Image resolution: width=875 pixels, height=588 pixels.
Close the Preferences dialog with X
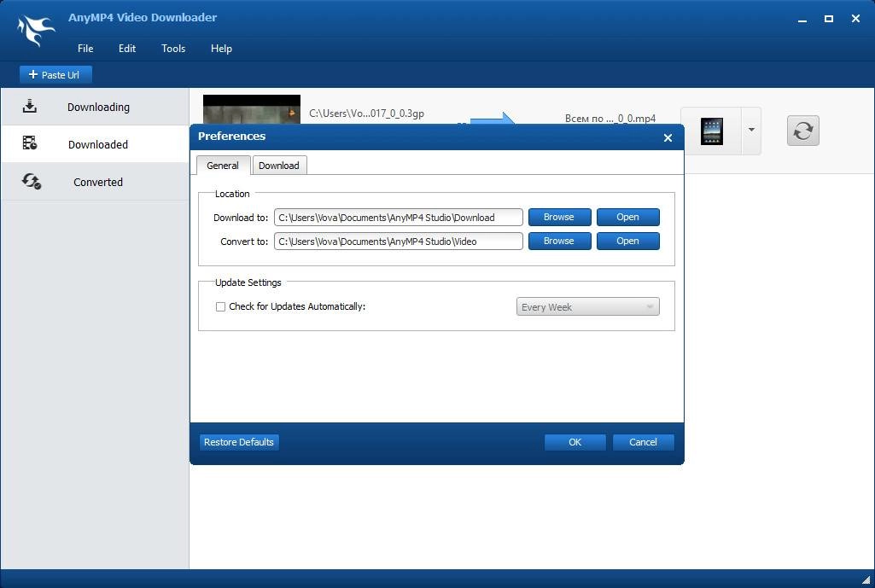[x=668, y=137]
